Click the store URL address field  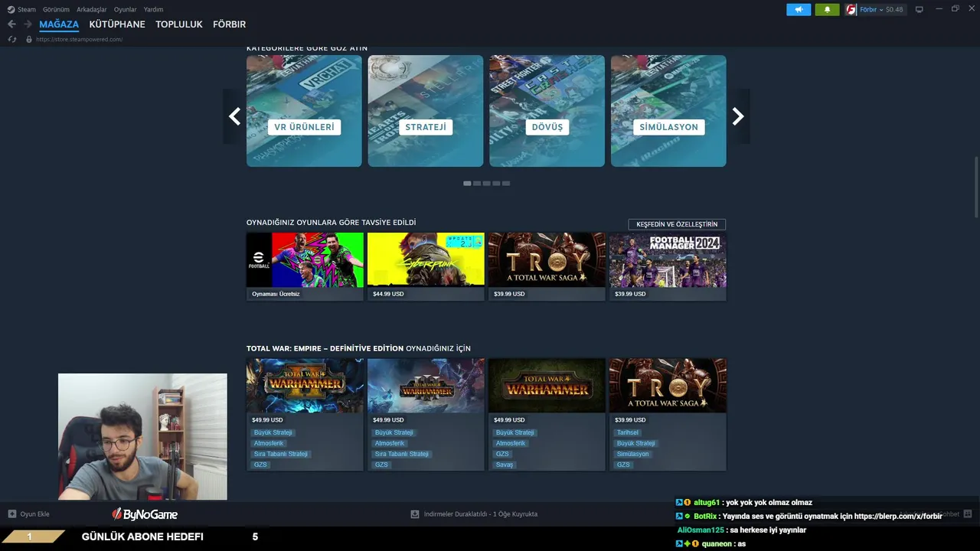79,39
